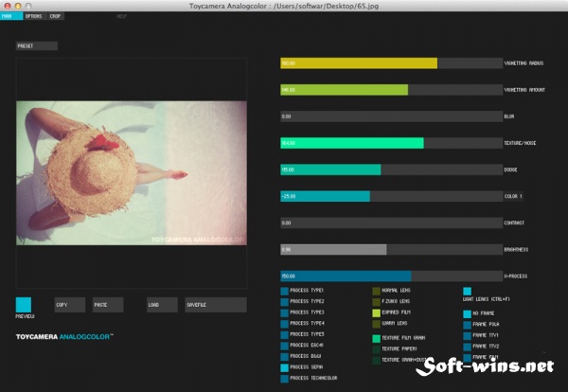Enable the Process ESC41 option

point(284,346)
